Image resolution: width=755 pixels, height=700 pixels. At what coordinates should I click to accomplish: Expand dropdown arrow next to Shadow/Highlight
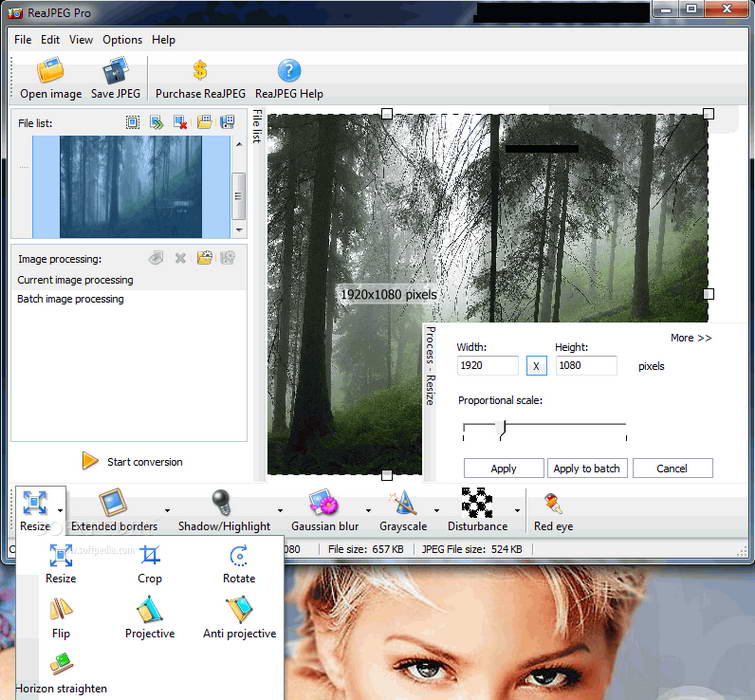point(280,510)
